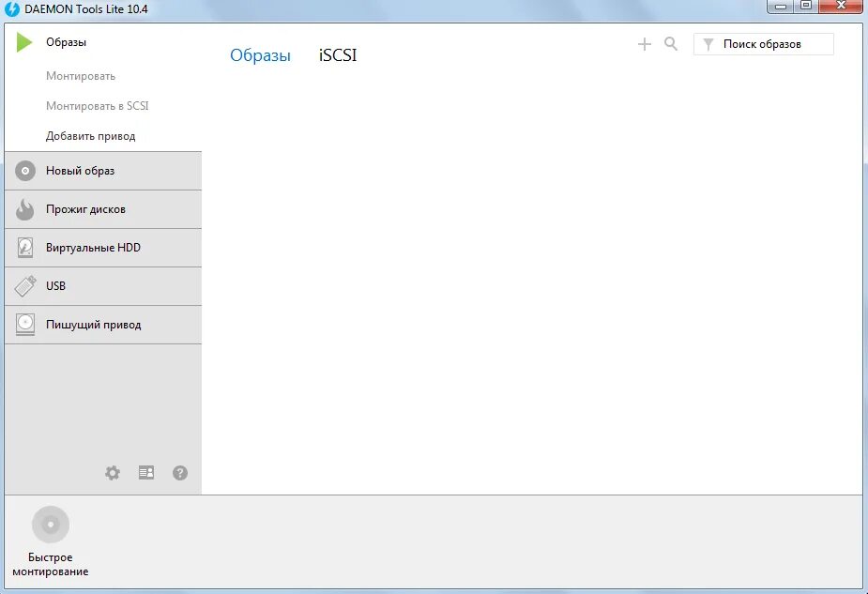Select Образы in the sidebar
This screenshot has height=594, width=868.
(66, 42)
